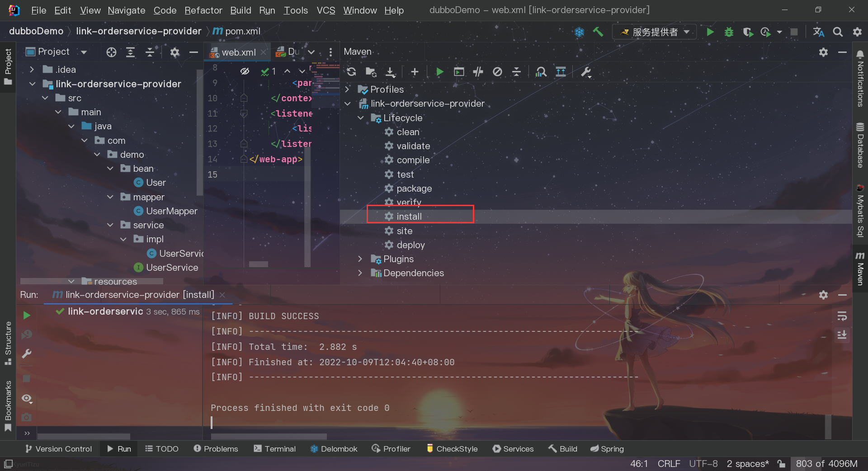Open the Problems tool window

click(216, 448)
